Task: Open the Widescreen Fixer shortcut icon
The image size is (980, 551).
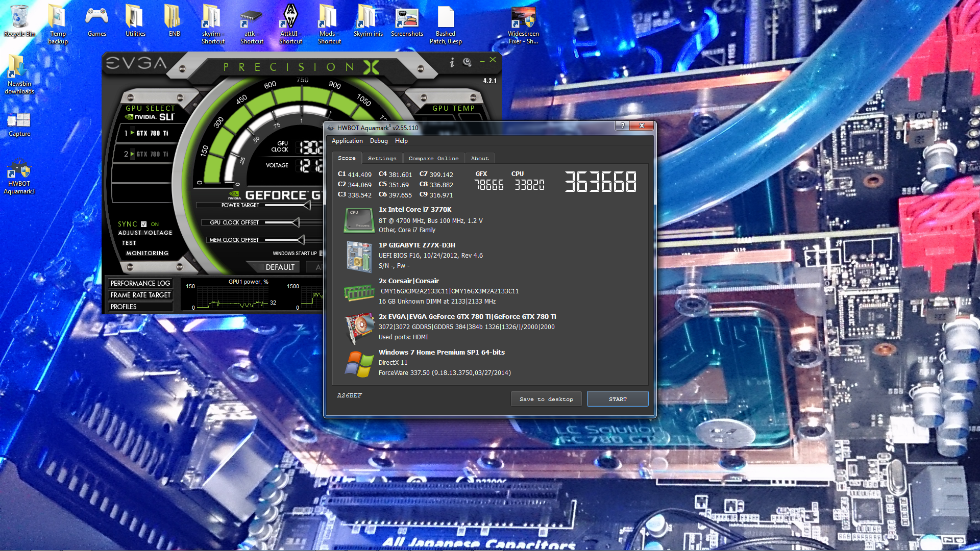Action: point(523,24)
